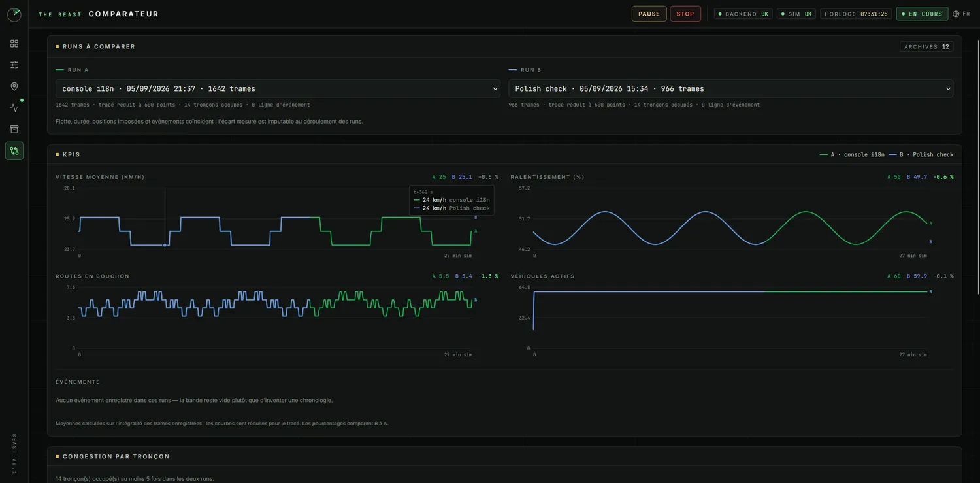The width and height of the screenshot is (980, 483).
Task: Click the average speed line chart
Action: tap(275, 219)
